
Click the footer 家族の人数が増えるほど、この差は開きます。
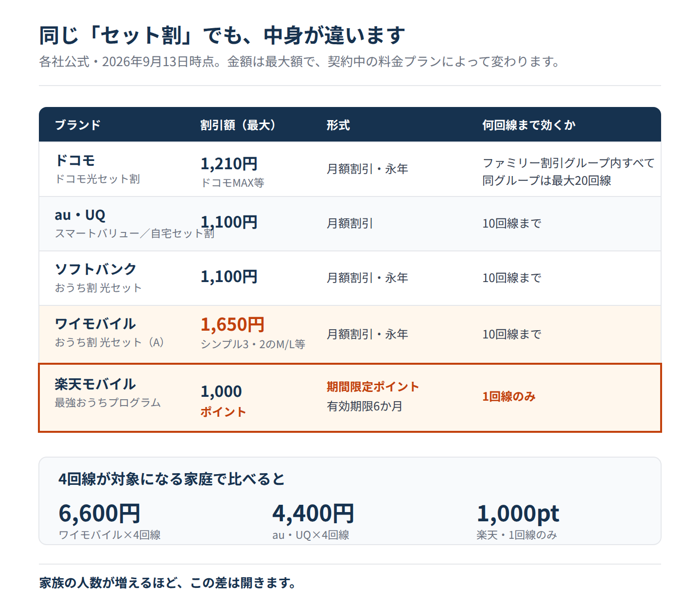click(168, 583)
